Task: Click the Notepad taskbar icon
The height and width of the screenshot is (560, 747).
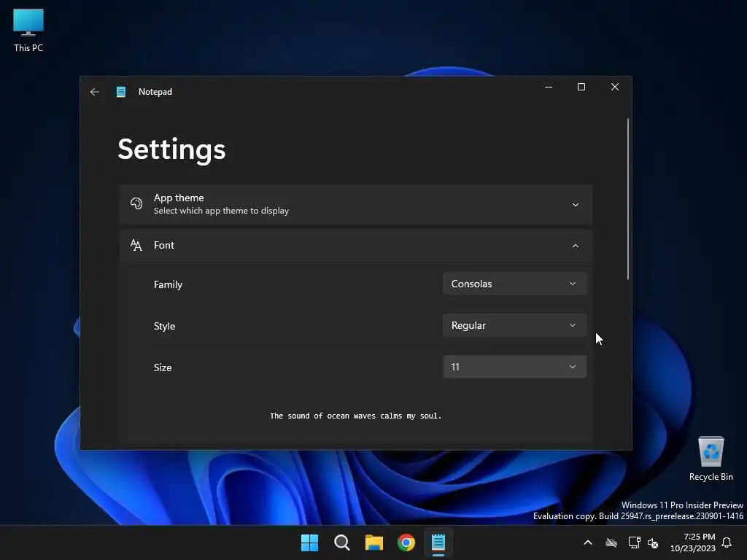Action: [438, 542]
